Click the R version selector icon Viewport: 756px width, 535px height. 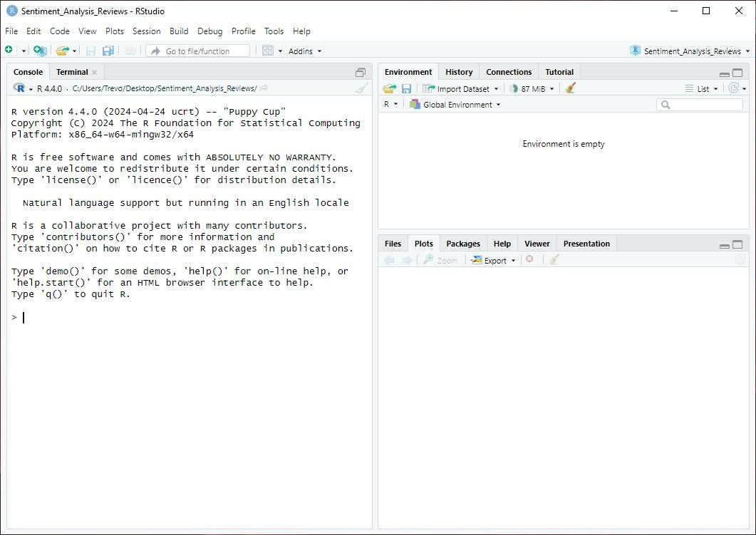[x=19, y=88]
